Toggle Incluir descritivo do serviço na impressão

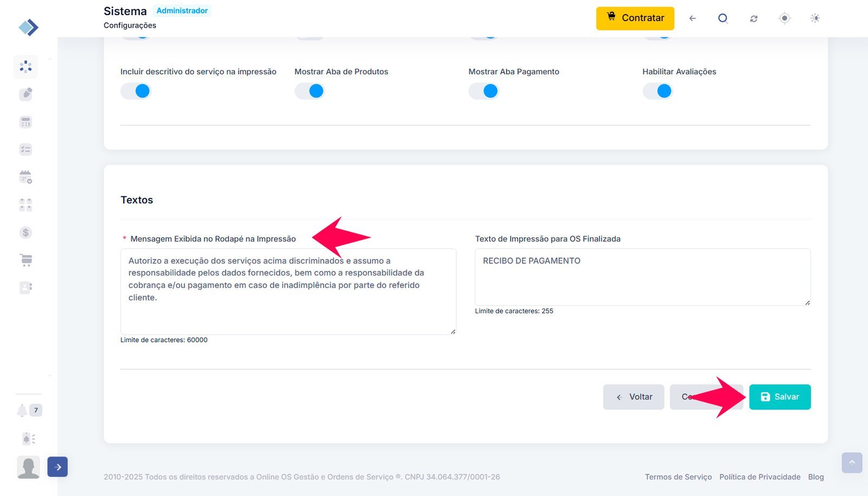(136, 91)
